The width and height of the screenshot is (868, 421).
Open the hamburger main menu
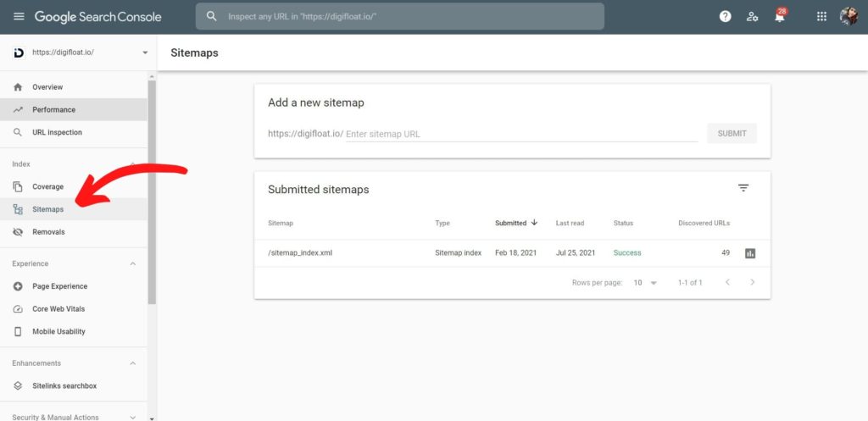click(x=19, y=17)
